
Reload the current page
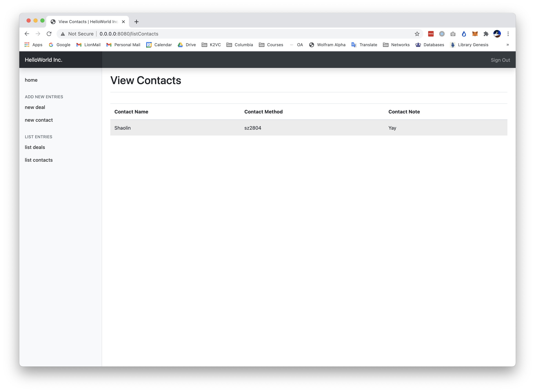point(49,34)
